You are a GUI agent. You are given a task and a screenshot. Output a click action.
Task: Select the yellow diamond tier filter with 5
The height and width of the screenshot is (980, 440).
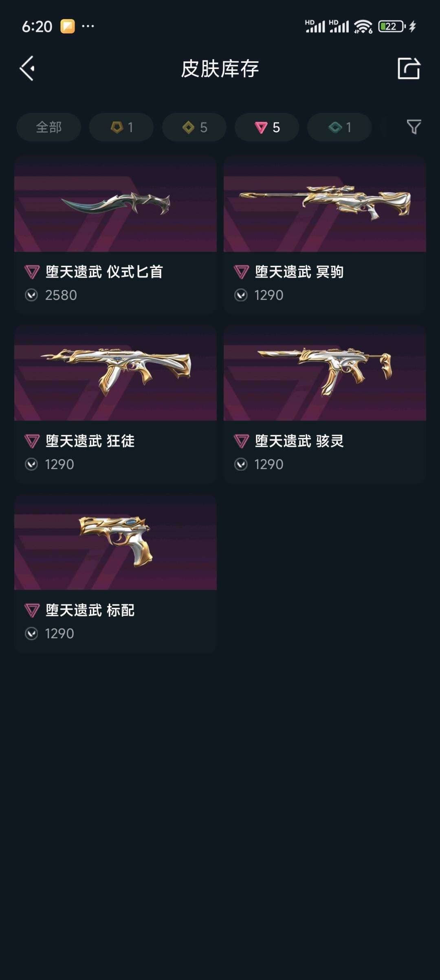(194, 127)
